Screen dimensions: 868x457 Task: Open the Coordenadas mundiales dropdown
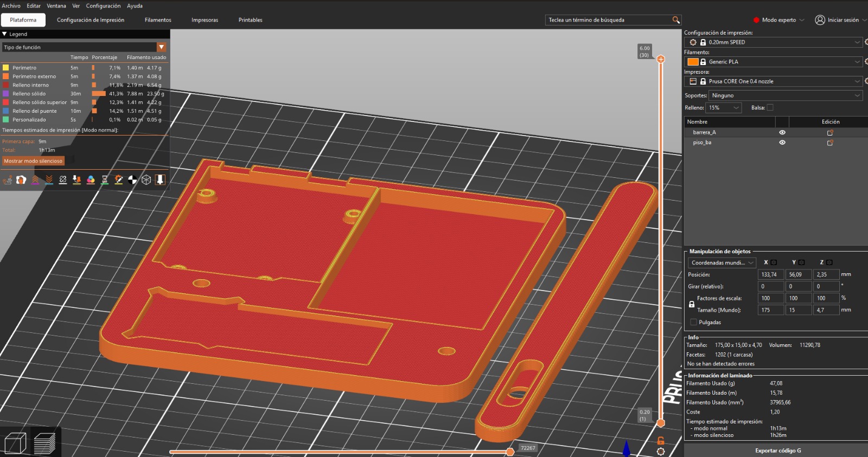click(722, 263)
